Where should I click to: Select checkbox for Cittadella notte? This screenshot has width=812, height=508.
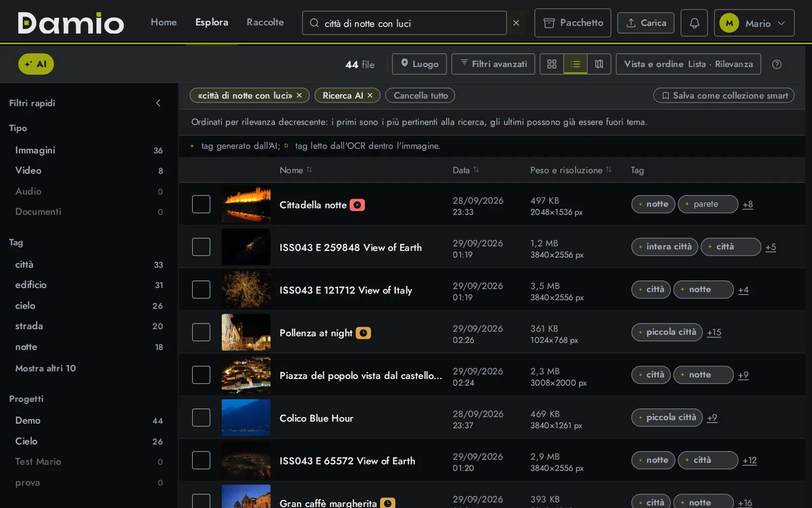click(x=201, y=204)
